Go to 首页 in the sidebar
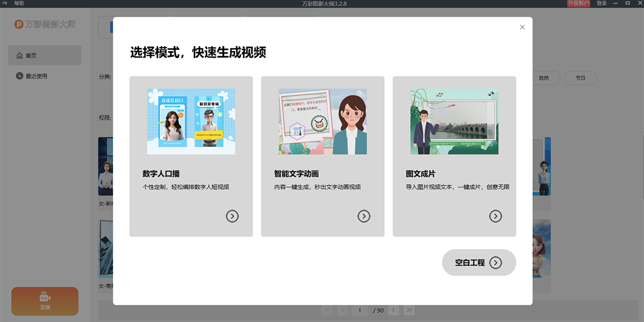Image resolution: width=644 pixels, height=322 pixels. (x=45, y=55)
